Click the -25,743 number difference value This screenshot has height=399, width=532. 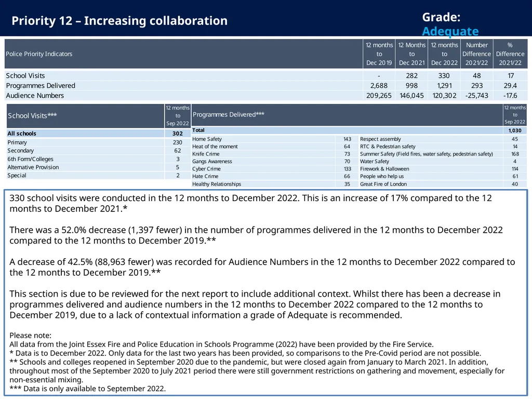[476, 96]
